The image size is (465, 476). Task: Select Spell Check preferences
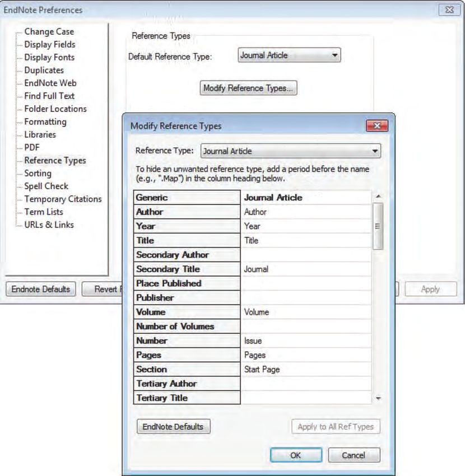coord(46,186)
